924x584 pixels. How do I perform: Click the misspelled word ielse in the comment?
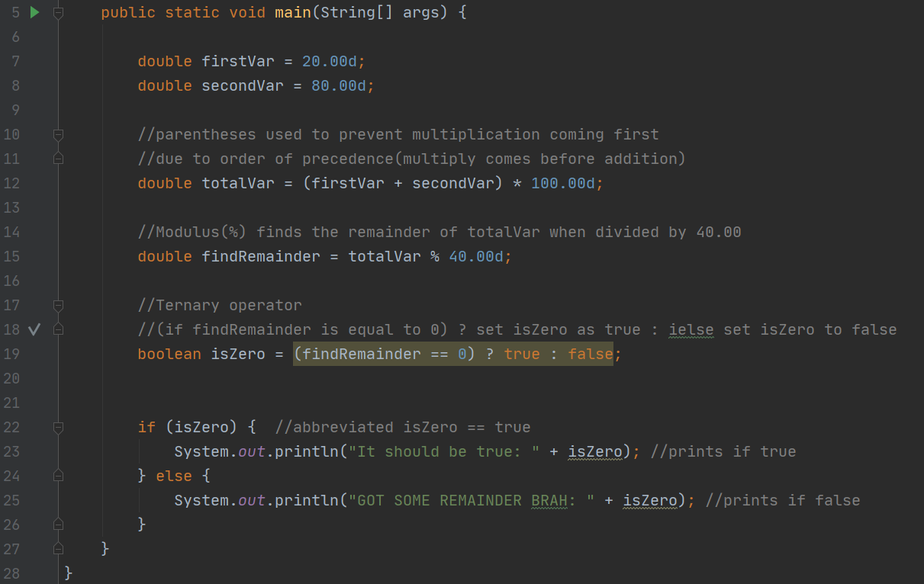pos(691,330)
